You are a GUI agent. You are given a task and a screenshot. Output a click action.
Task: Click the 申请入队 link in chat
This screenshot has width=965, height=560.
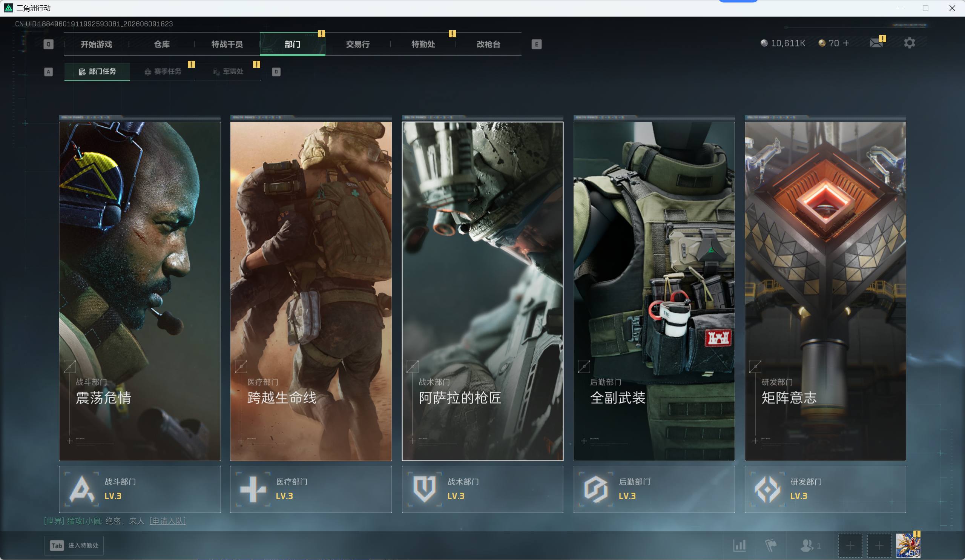pyautogui.click(x=168, y=521)
